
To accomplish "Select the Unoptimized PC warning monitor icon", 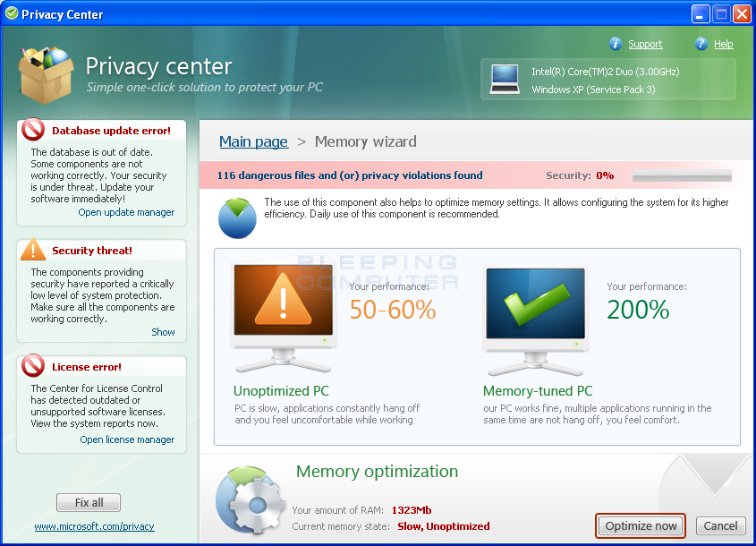I will pyautogui.click(x=283, y=309).
